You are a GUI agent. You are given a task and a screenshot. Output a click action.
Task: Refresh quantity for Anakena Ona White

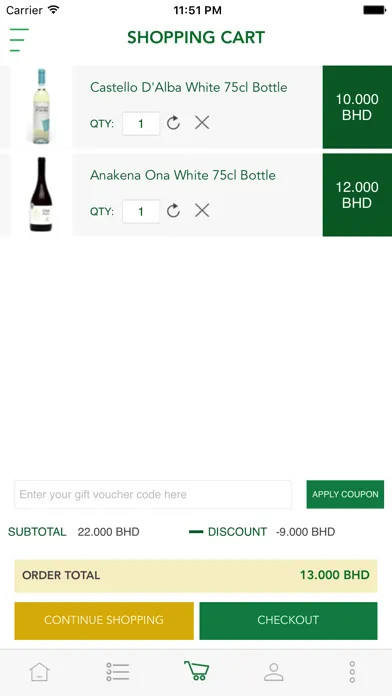(x=173, y=210)
